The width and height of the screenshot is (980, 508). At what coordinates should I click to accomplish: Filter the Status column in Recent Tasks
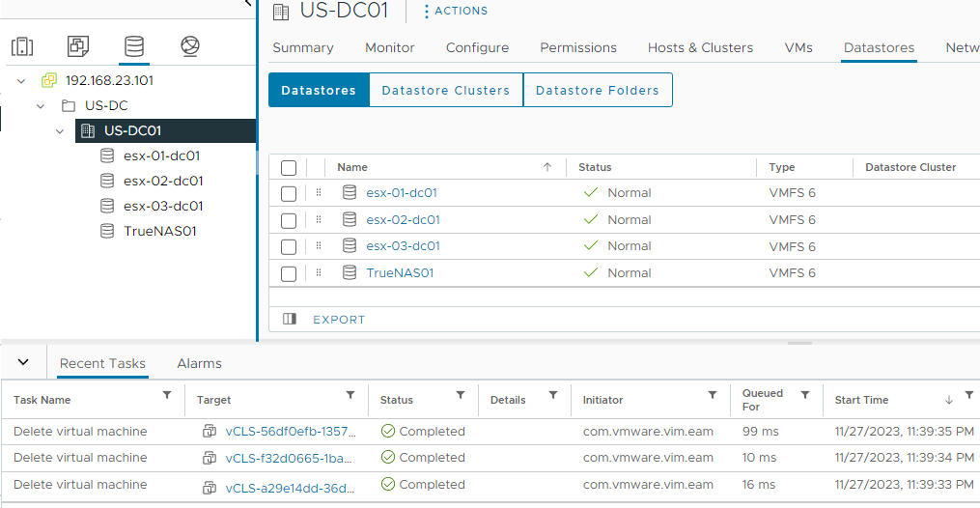click(x=461, y=395)
